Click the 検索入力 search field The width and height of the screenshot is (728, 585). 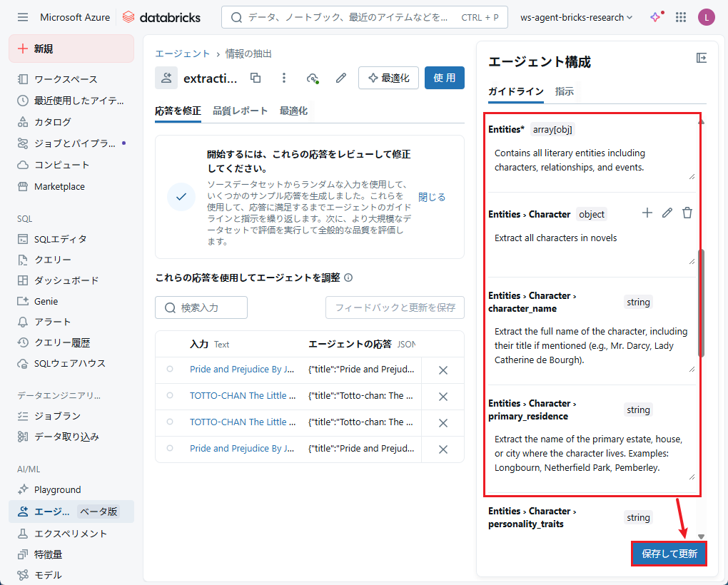coord(201,307)
